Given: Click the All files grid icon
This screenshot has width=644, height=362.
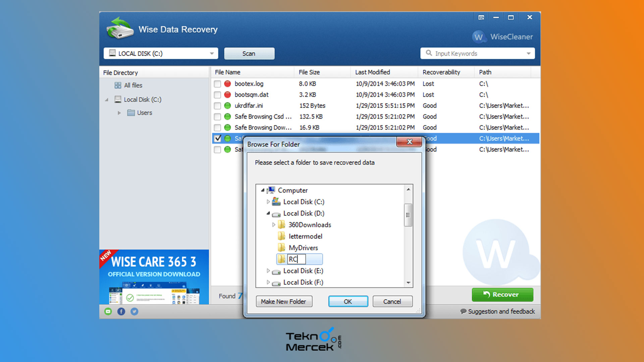Looking at the screenshot, I should 118,85.
